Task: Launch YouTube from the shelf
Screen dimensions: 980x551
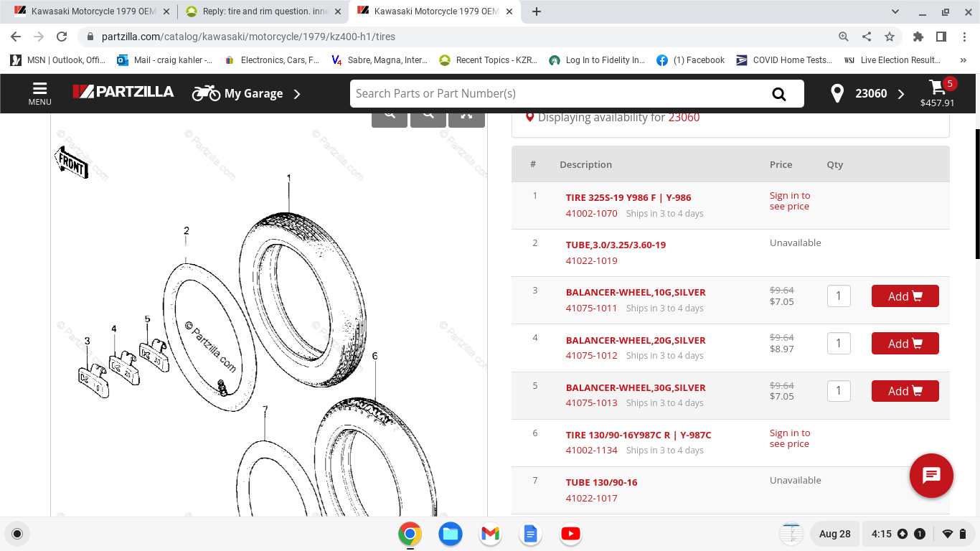Action: coord(570,534)
